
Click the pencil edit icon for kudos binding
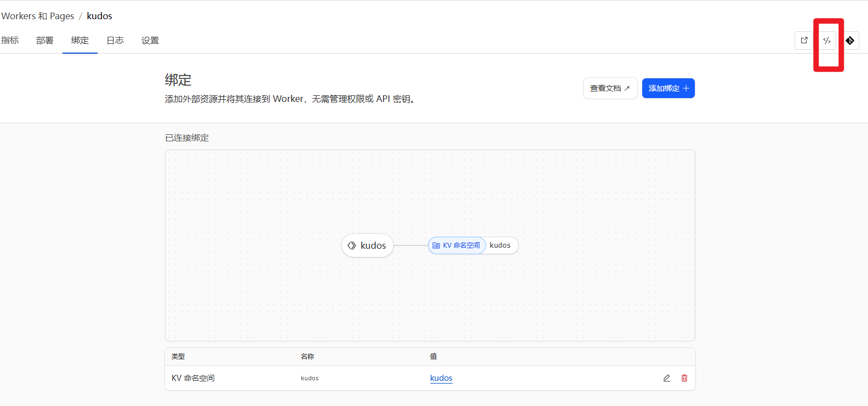click(666, 378)
